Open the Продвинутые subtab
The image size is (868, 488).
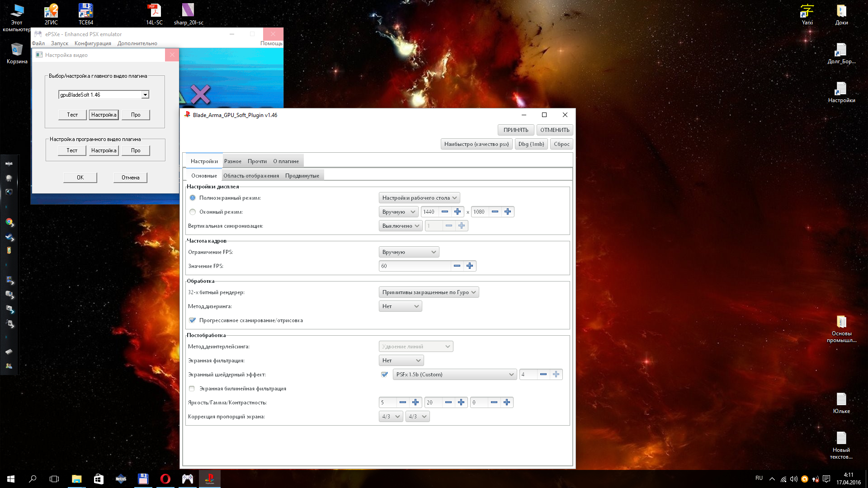point(302,176)
